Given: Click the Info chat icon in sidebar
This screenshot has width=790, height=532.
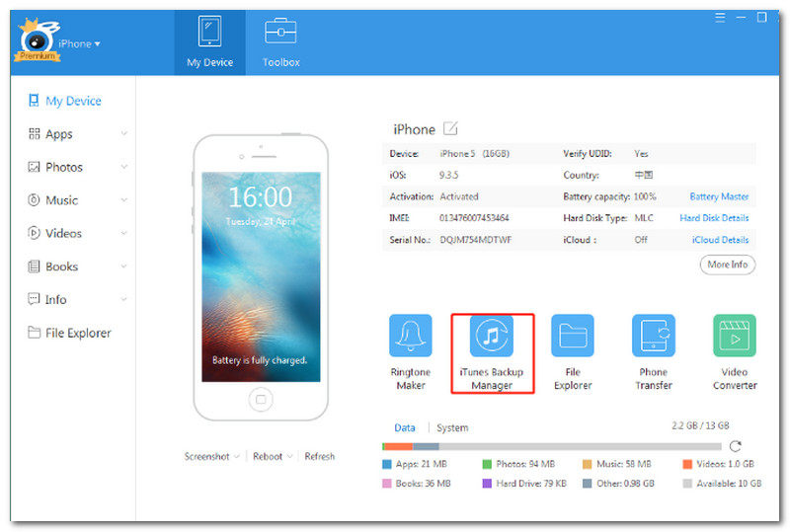Looking at the screenshot, I should click(34, 299).
